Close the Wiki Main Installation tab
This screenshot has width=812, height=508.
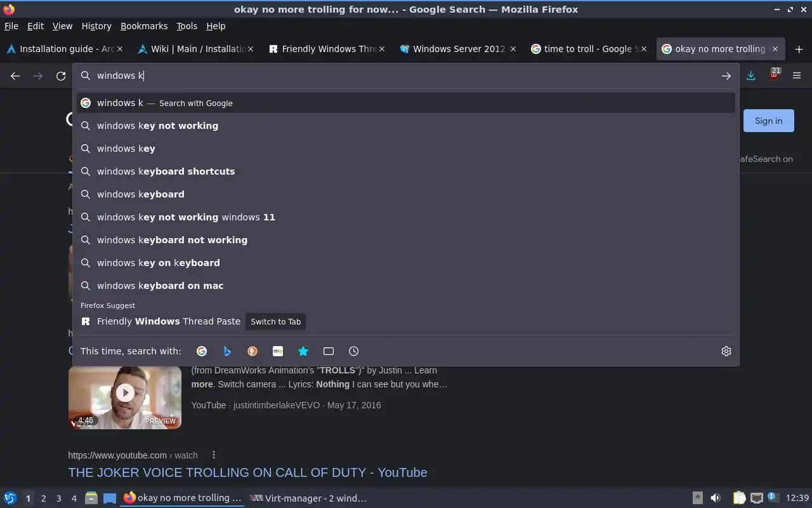pos(251,49)
